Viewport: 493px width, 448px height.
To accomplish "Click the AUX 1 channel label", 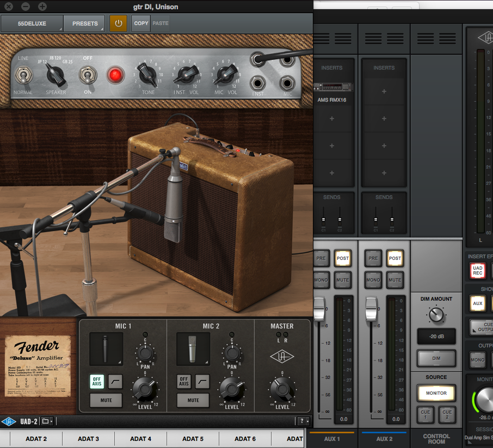I will 332,439.
